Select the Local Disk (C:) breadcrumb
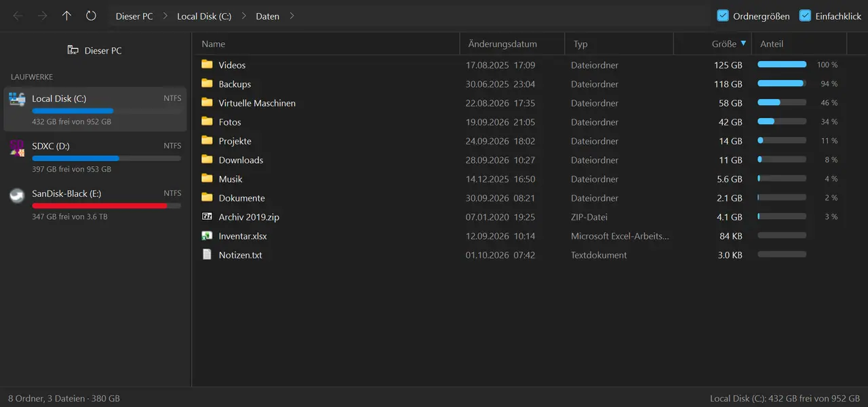 (204, 16)
